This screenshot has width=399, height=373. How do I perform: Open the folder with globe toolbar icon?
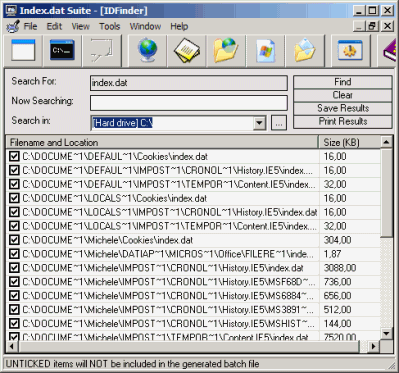click(226, 50)
